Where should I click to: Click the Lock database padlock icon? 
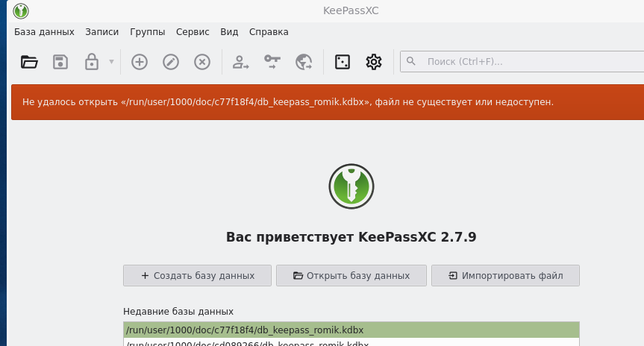[92, 62]
